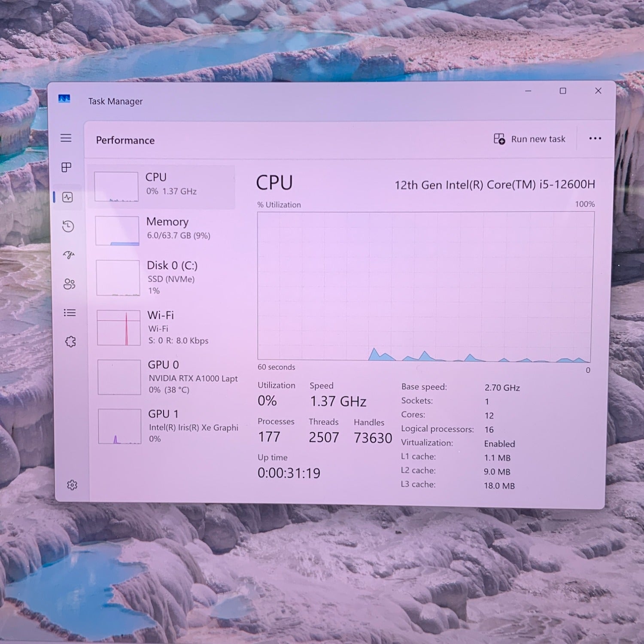
Task: Select the Wi-Fi performance entry
Action: [167, 328]
